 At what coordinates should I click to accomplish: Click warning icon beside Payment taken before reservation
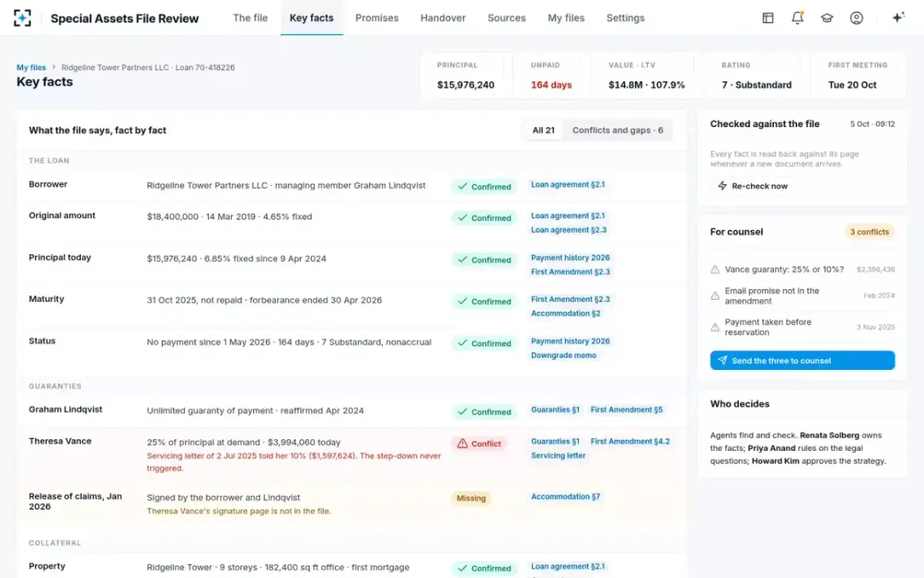point(715,328)
